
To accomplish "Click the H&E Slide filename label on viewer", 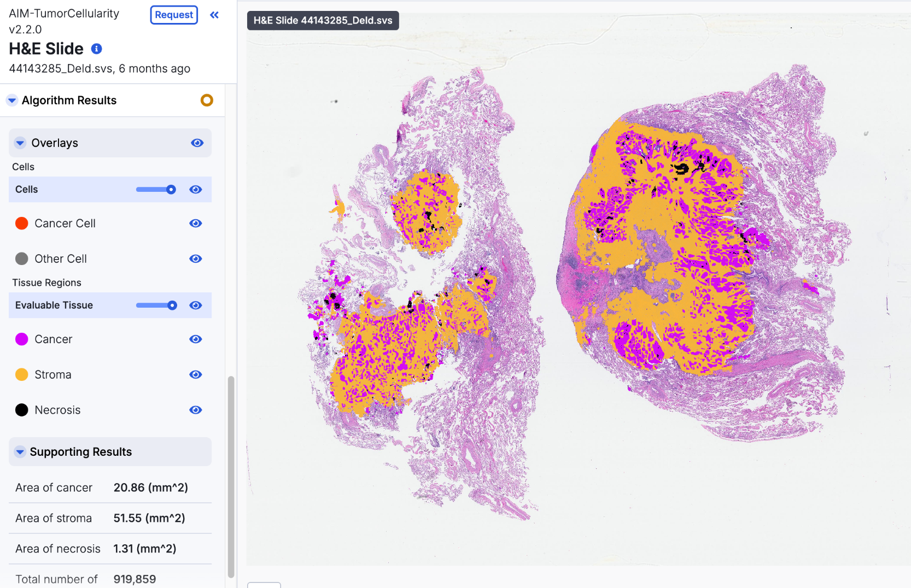I will pos(323,21).
